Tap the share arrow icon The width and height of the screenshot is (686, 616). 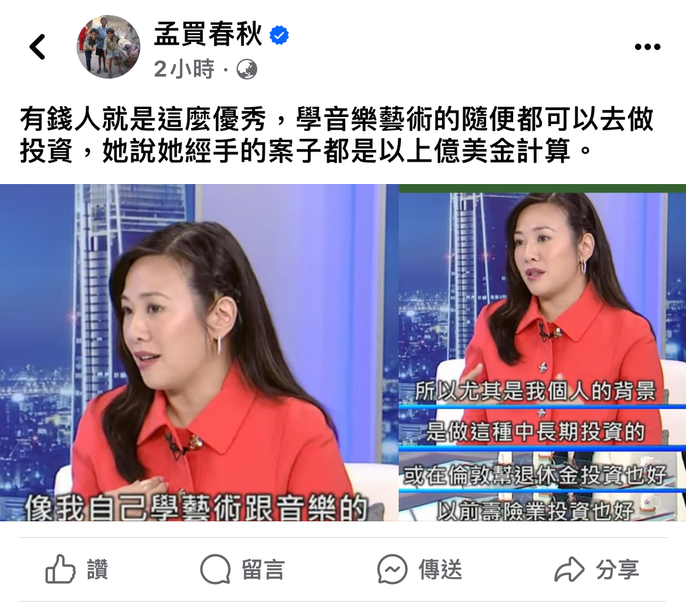pyautogui.click(x=570, y=569)
